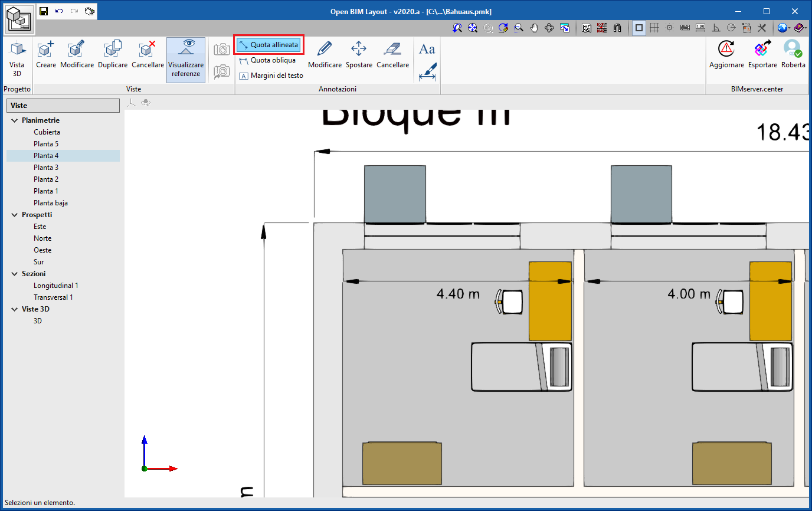Collapse the Prospetti tree group
This screenshot has height=511, width=812.
(x=14, y=215)
